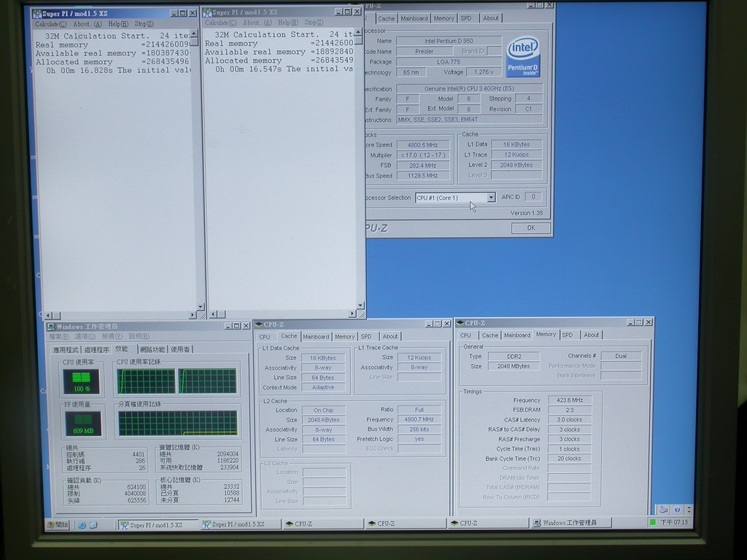This screenshot has height=560, width=747.
Task: Open the About tab in the CPU-Z processor window
Action: (x=491, y=18)
